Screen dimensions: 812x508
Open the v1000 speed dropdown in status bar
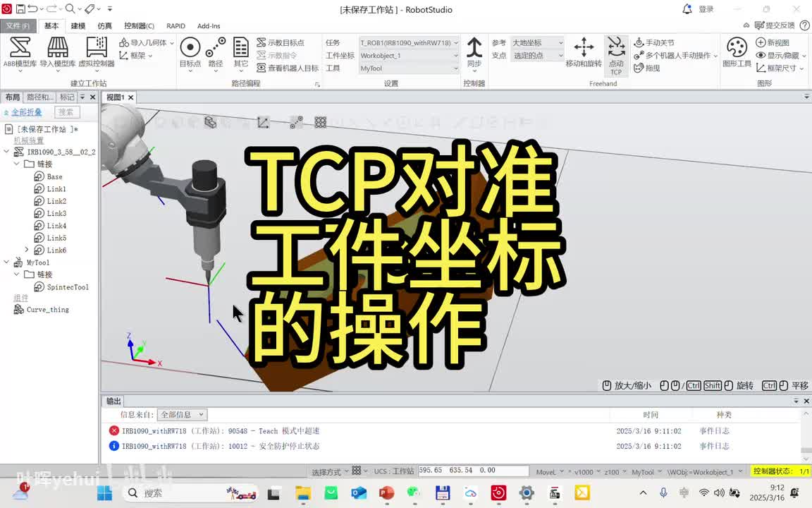coord(586,472)
